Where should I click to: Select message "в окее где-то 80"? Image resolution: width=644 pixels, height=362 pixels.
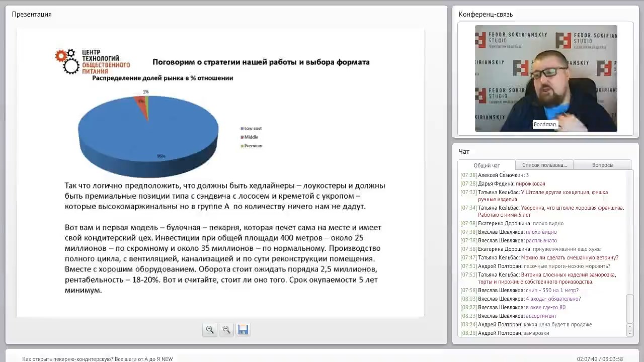545,307
